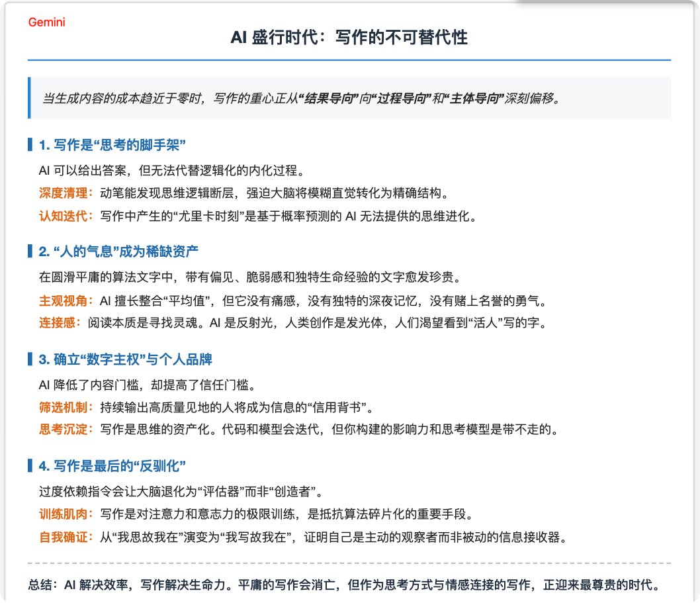Click the title "AI 盛行时代：写作的不可替代性"
Viewport: 700px width, 603px height.
pyautogui.click(x=349, y=37)
